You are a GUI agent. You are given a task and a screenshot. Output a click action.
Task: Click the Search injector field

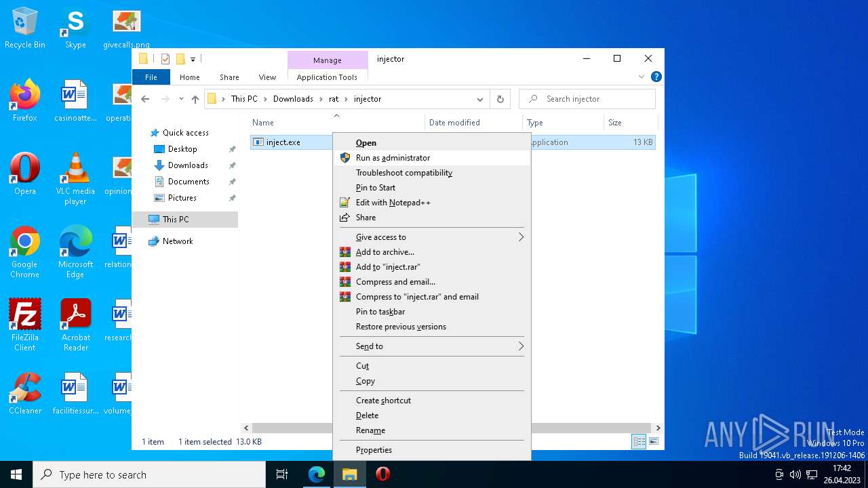(x=587, y=99)
